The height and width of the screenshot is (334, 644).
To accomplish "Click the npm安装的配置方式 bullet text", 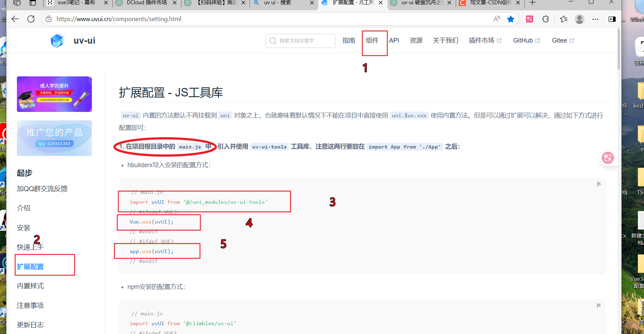I will click(156, 287).
